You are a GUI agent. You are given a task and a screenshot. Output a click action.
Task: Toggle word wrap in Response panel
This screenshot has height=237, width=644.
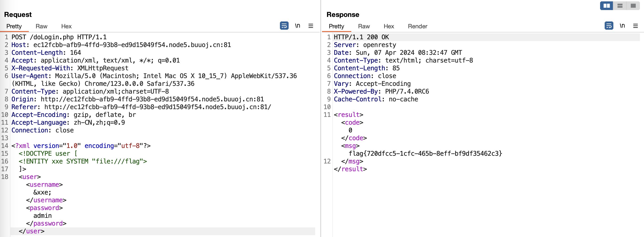pyautogui.click(x=609, y=26)
